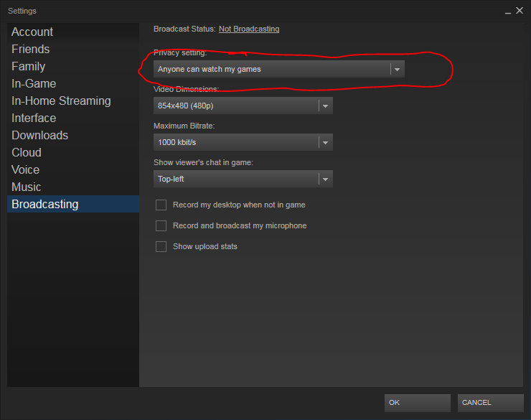This screenshot has height=420, width=531.
Task: Click the Settings window title
Action: [x=22, y=11]
